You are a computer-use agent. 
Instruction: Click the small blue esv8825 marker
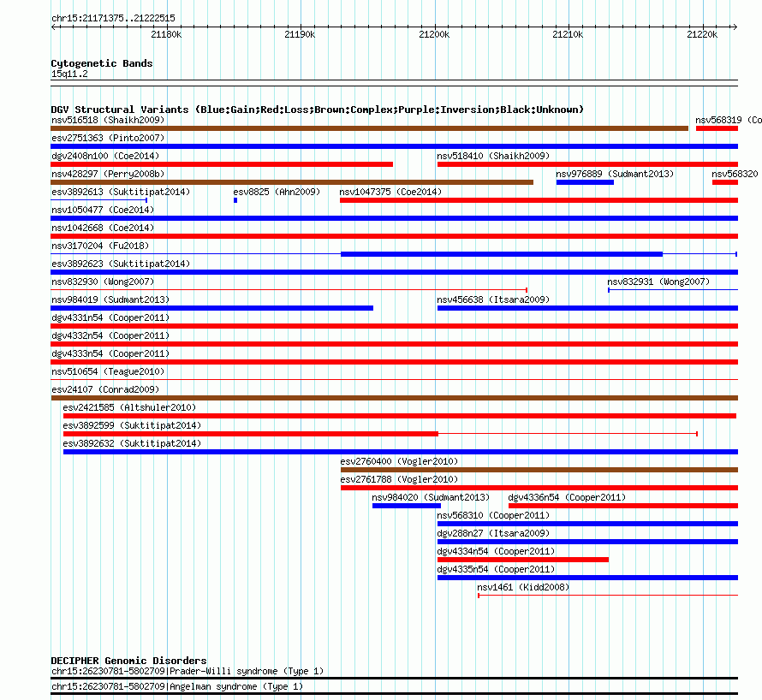click(235, 200)
